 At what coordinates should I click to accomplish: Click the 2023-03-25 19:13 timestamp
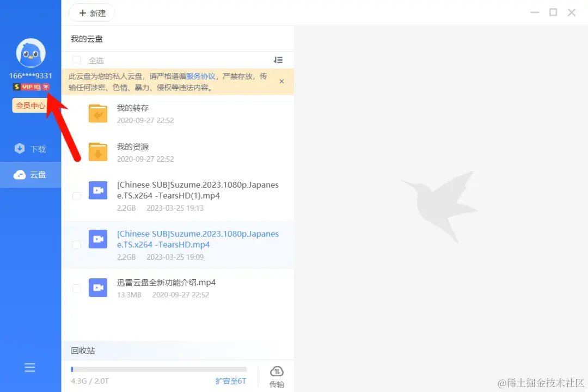tap(175, 208)
